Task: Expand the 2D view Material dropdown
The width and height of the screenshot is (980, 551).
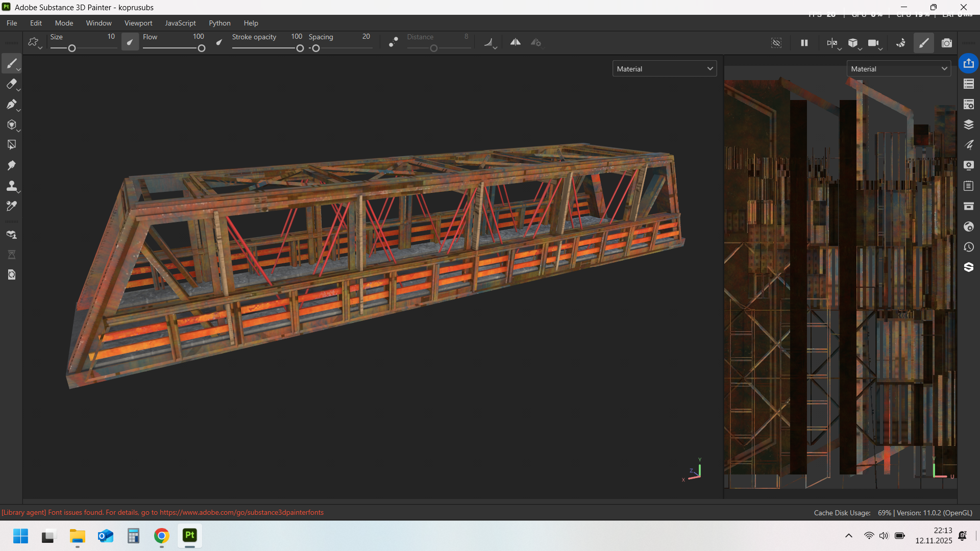Action: tap(899, 69)
